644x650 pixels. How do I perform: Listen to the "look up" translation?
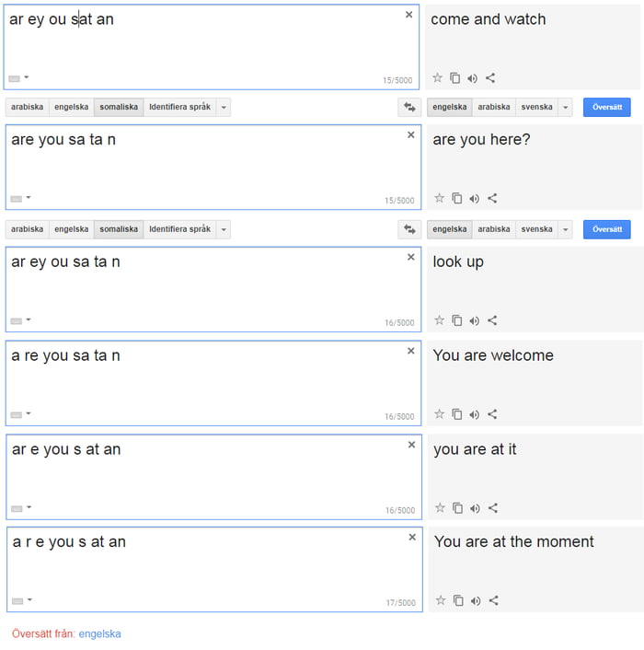pos(474,320)
